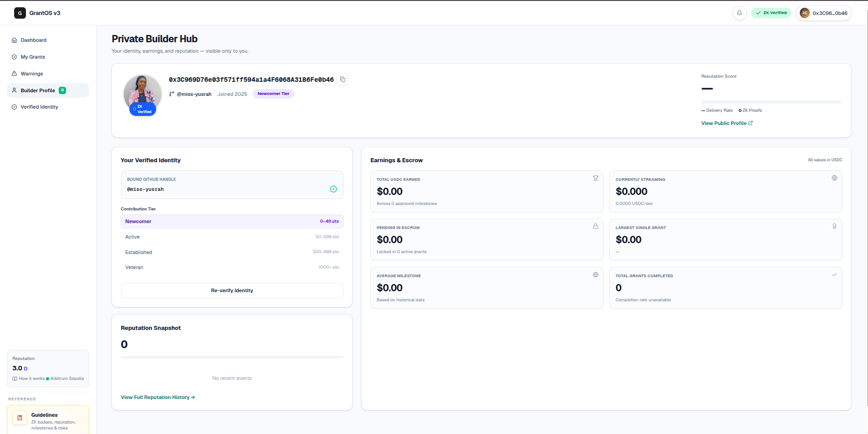This screenshot has width=868, height=434.
Task: Click the checkmark icon on Total Grants Completed
Action: click(x=834, y=274)
